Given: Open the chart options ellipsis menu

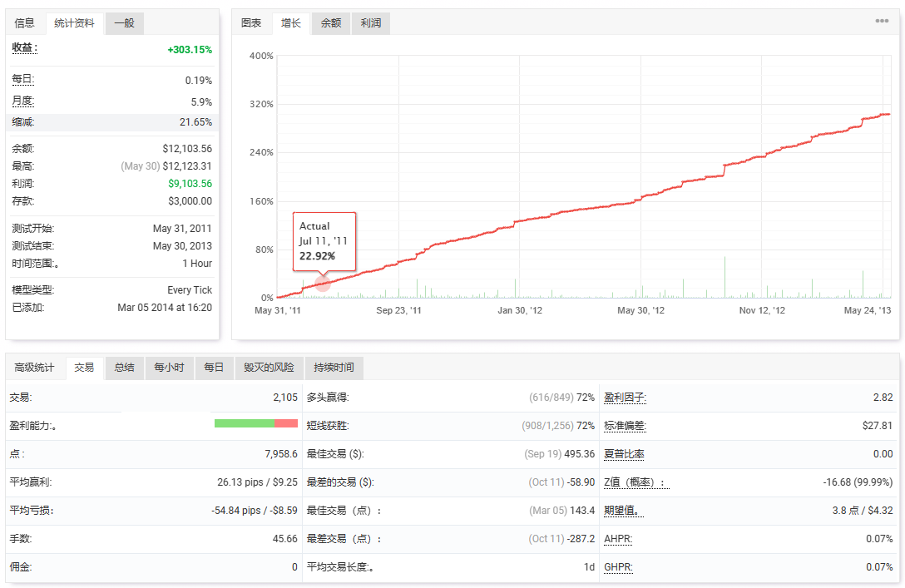Looking at the screenshot, I should pyautogui.click(x=882, y=22).
